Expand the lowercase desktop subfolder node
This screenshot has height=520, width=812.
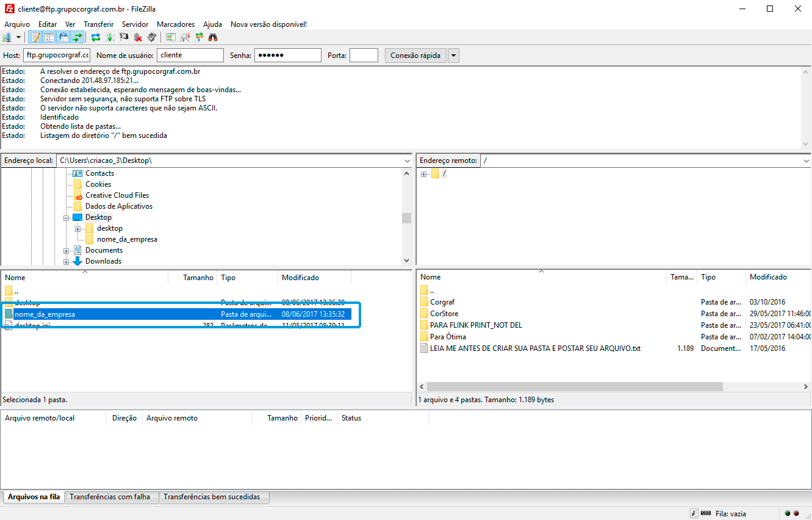coord(78,228)
